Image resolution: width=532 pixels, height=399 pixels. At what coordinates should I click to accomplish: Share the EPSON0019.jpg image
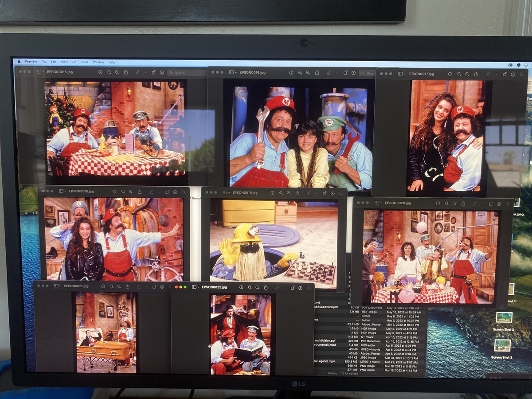click(x=297, y=193)
